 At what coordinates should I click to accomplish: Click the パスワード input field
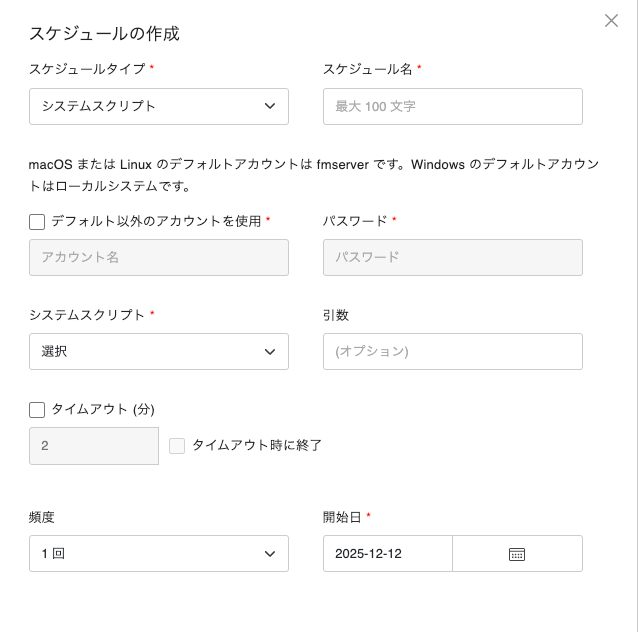tap(452, 257)
